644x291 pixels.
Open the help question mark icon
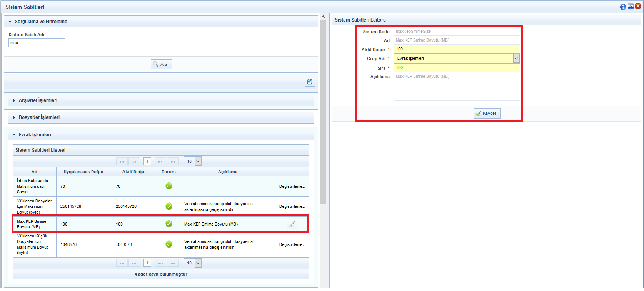[623, 7]
